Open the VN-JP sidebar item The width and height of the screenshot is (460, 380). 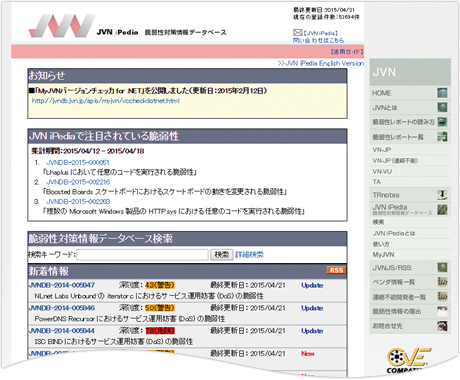coord(382,150)
